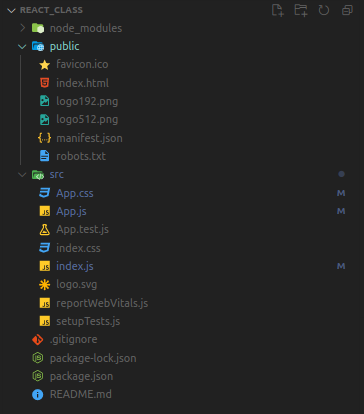Click the JS icon of App.js
Viewport: 364px width, 414px height.
tap(45, 211)
